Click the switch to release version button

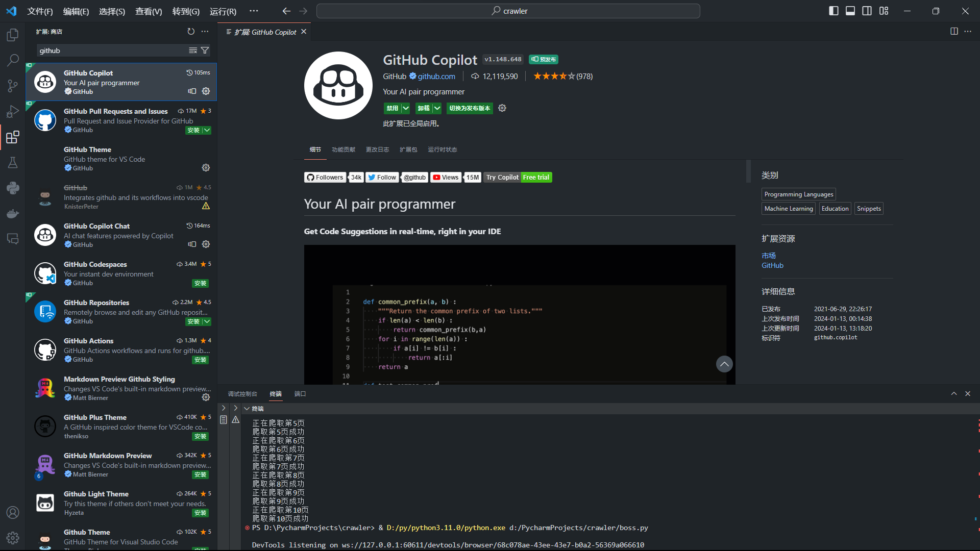tap(470, 108)
